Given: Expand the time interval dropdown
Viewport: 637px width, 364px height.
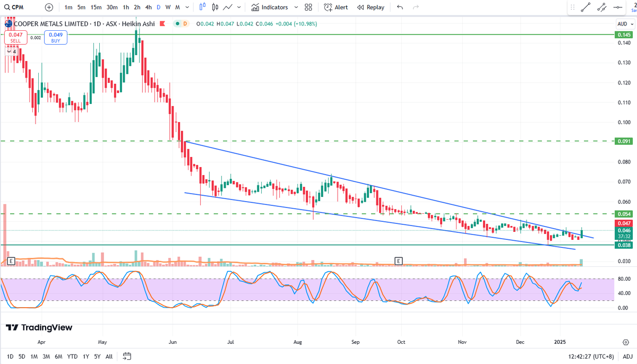Looking at the screenshot, I should [x=187, y=7].
